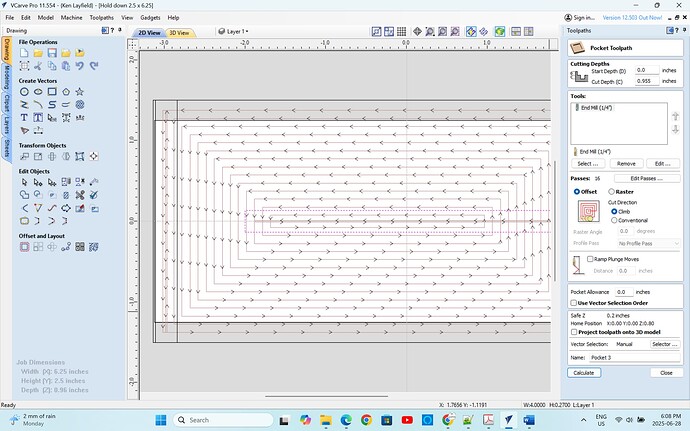Select End Mill (1/4") in Tools list
This screenshot has width=690, height=431.
[x=596, y=107]
